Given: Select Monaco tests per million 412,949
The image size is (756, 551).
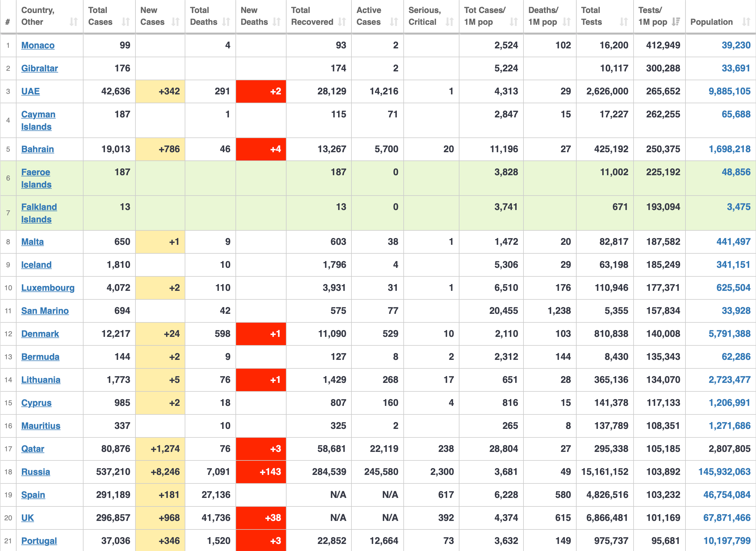Looking at the screenshot, I should coord(663,45).
